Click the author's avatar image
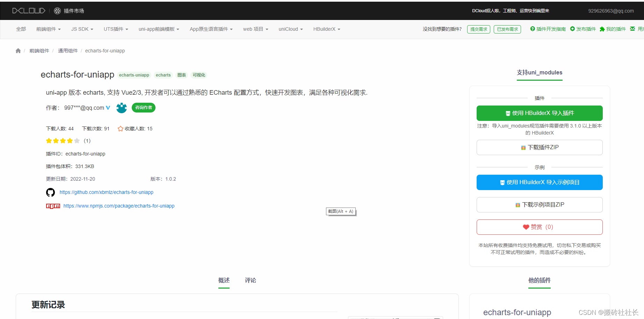This screenshot has width=644, height=319. pyautogui.click(x=121, y=108)
